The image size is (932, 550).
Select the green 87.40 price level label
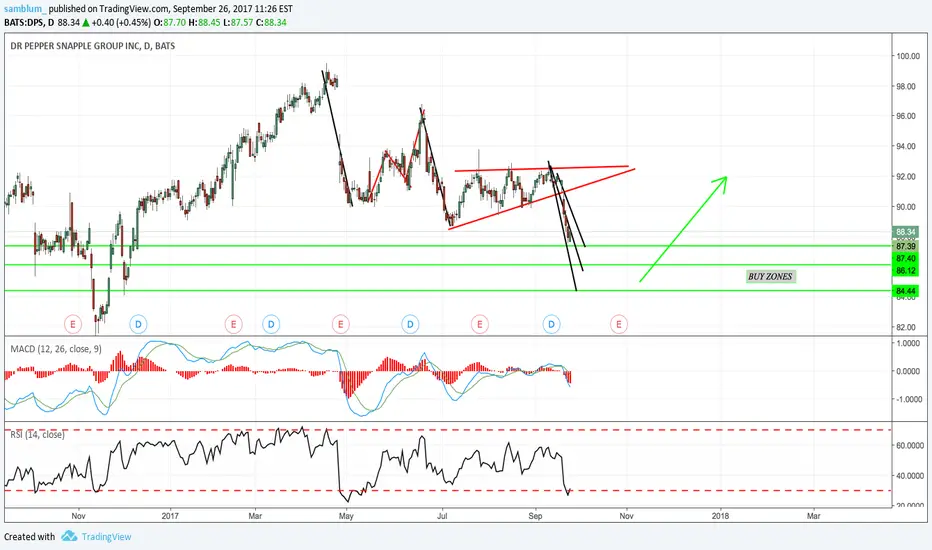(905, 258)
